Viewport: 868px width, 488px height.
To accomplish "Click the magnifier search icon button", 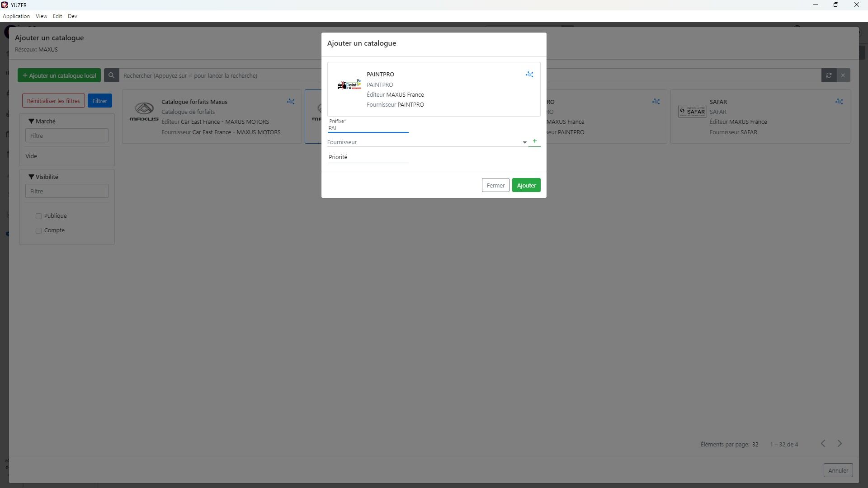I will click(111, 75).
